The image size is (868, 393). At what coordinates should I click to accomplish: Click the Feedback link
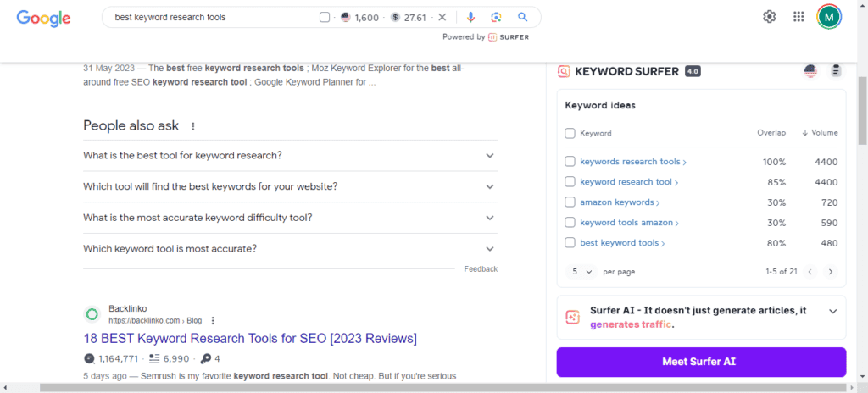[481, 269]
